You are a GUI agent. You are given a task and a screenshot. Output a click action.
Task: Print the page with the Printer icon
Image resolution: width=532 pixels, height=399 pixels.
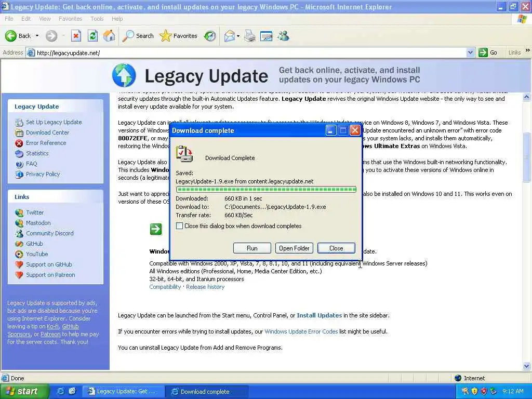[250, 36]
